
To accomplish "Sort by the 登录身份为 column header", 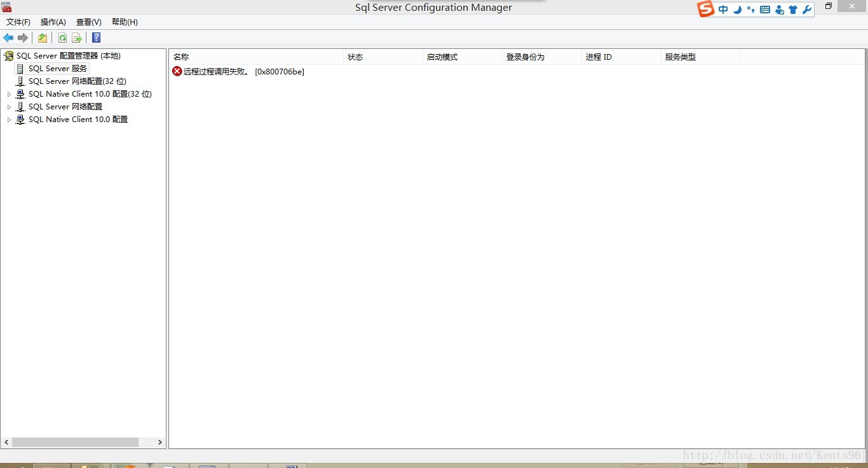I will [x=542, y=57].
